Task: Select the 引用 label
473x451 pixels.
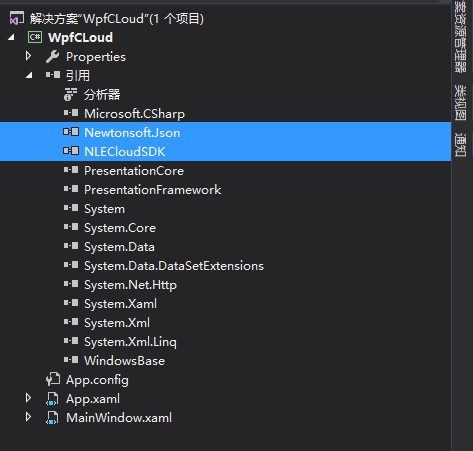Action: [78, 75]
